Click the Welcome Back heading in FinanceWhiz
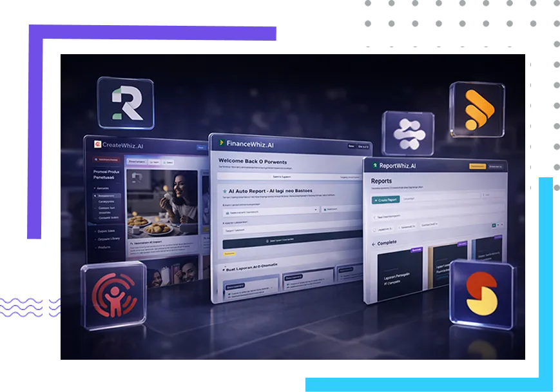Screen dimensions: 560x392 253,161
